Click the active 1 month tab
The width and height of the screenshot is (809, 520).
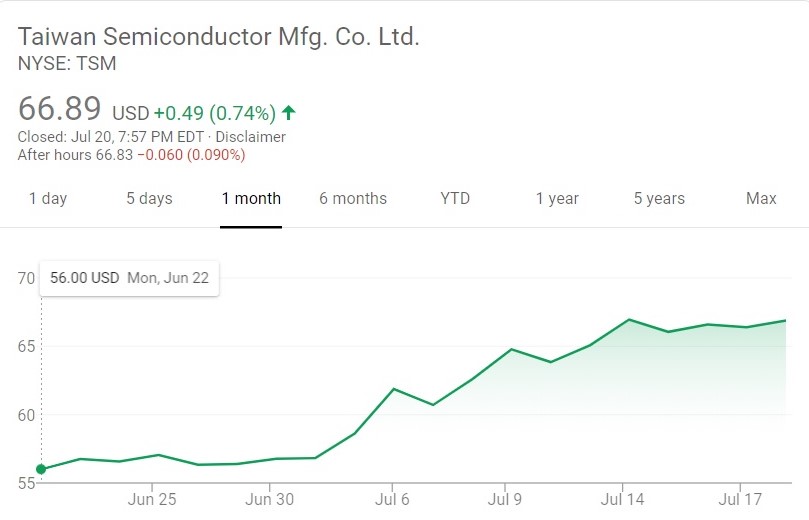pyautogui.click(x=251, y=198)
